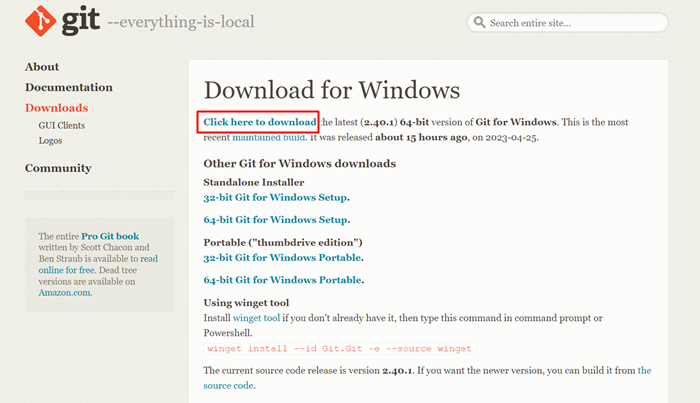
Task: Click the 'Click here to download' link
Action: (260, 122)
